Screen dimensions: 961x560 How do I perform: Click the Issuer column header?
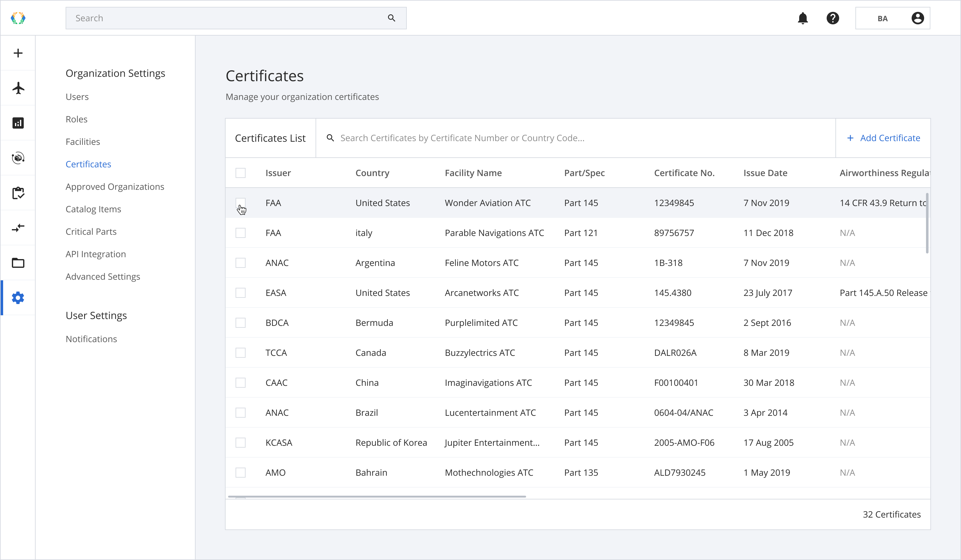pos(278,173)
